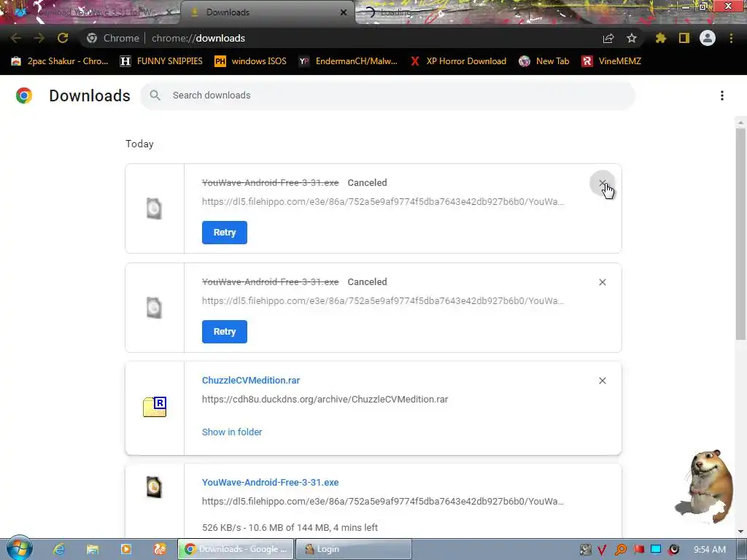Remove the first canceled YouWave download from list
The image size is (747, 560).
click(x=603, y=183)
